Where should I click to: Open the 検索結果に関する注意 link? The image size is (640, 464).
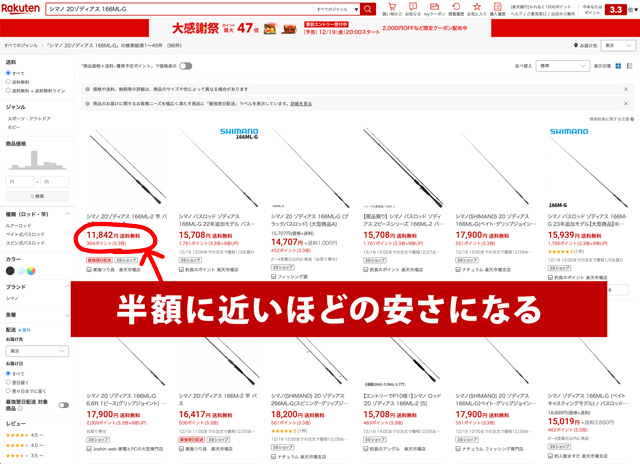[611, 119]
